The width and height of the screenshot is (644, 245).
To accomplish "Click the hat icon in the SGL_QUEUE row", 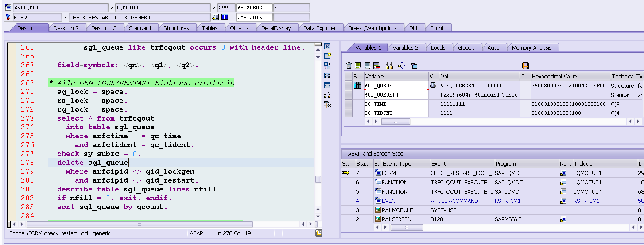I will click(x=433, y=86).
